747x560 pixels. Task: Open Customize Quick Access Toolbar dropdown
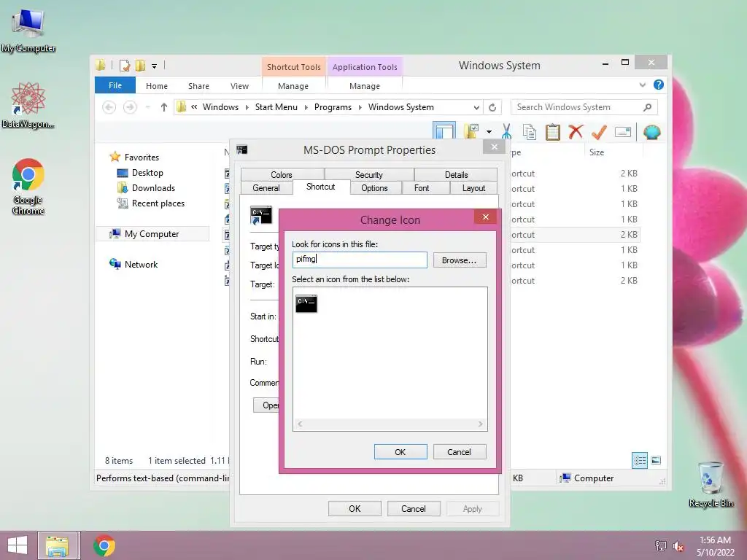pos(155,66)
